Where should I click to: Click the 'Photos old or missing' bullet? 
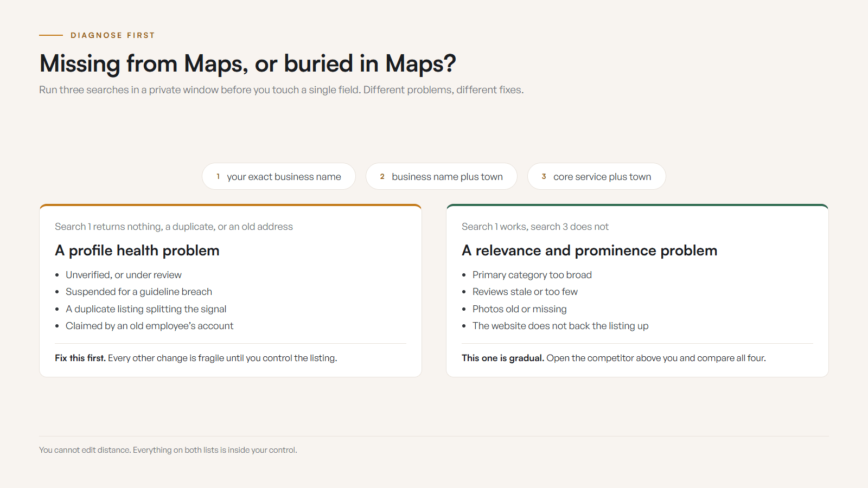coord(520,309)
